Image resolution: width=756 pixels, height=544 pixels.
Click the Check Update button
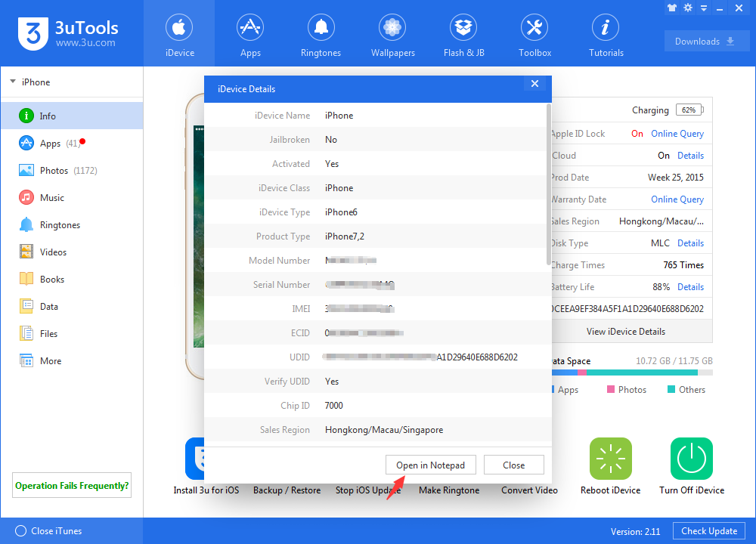[x=709, y=531]
